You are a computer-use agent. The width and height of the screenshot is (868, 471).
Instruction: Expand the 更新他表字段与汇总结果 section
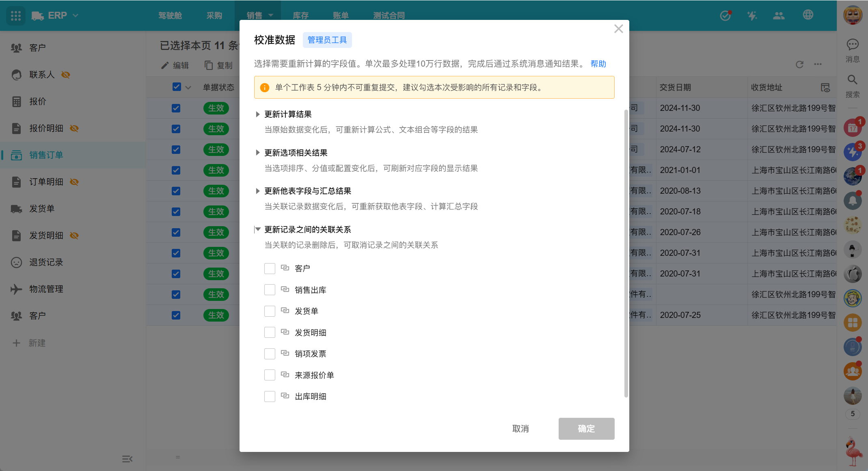coord(257,191)
